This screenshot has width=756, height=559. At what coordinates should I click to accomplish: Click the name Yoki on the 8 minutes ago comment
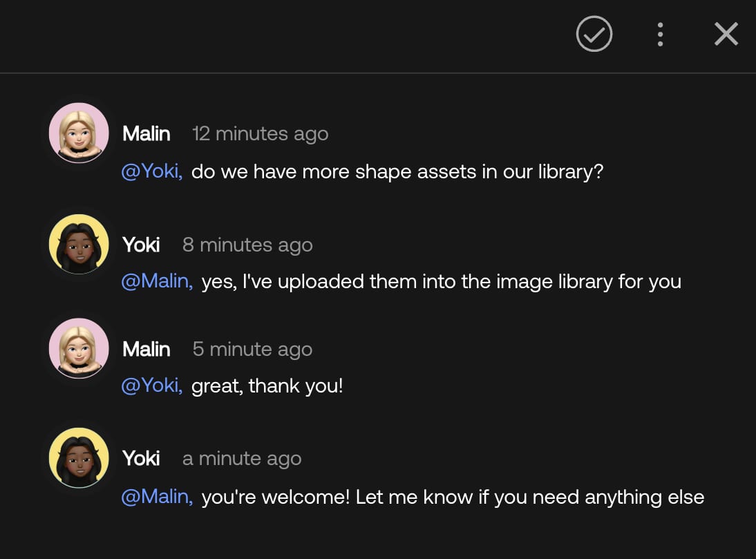click(x=141, y=245)
